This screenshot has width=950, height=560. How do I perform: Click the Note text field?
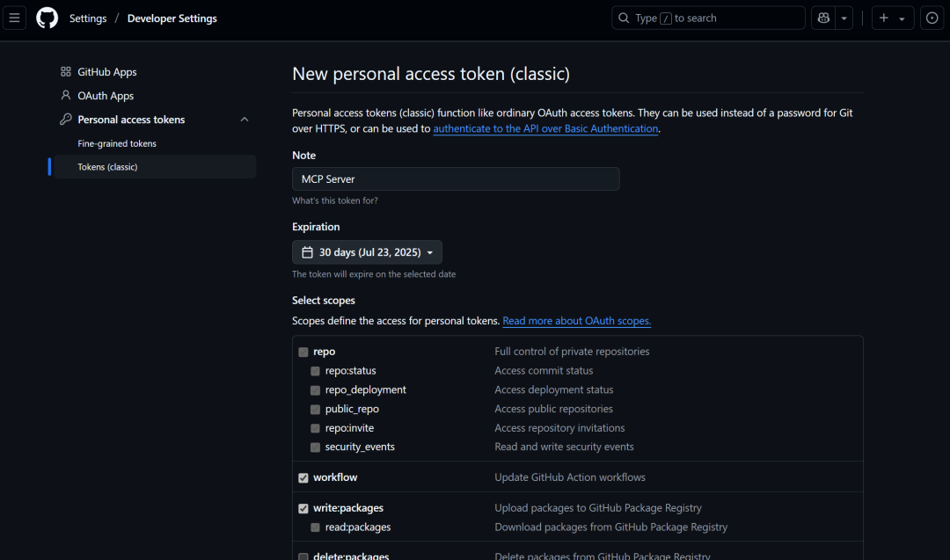(456, 179)
